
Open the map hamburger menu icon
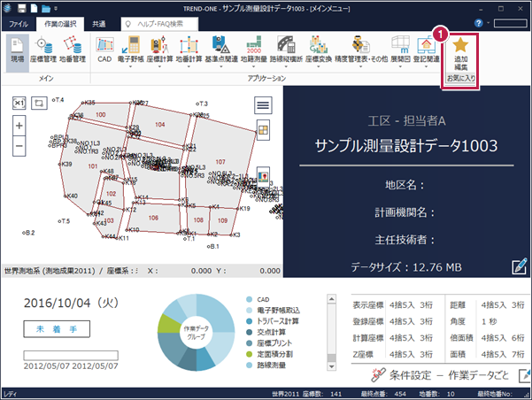263,105
